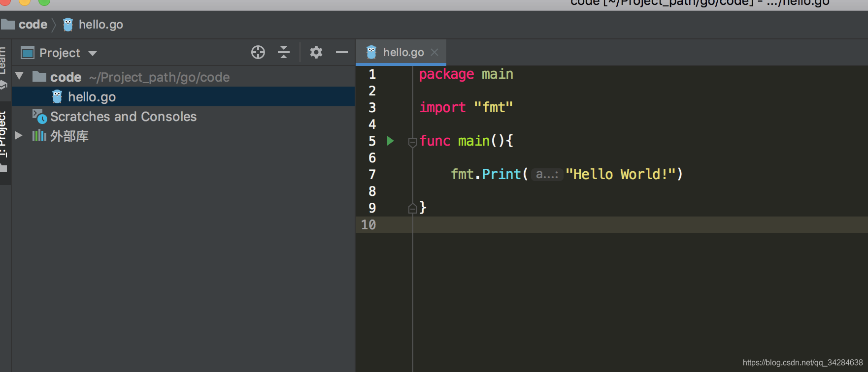Click 'main' after package on line 1
Viewport: 868px width, 372px height.
coord(498,74)
